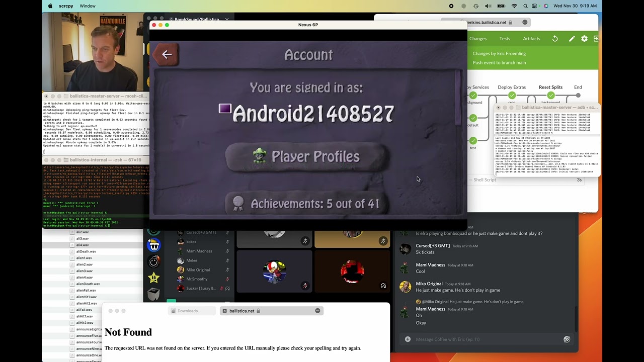644x362 pixels.
Task: Click the purple icon beside Android21408527
Action: click(225, 109)
